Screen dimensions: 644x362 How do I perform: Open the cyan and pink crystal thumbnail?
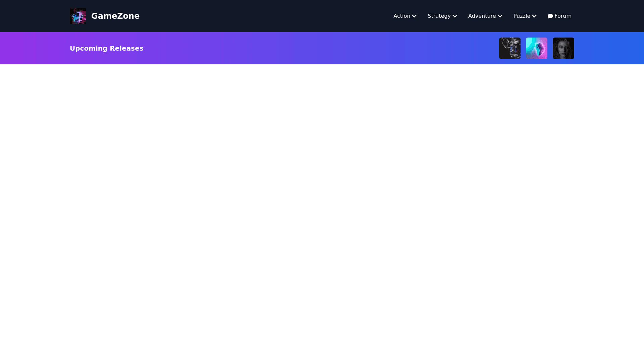(x=536, y=48)
